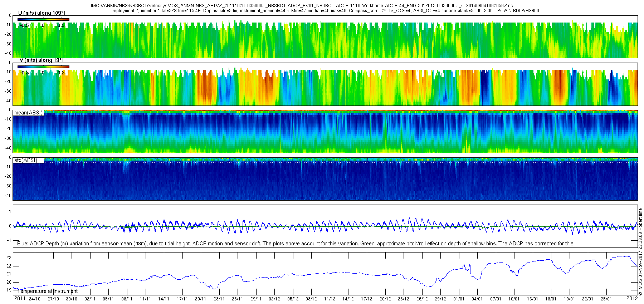Image resolution: width=644 pixels, height=304 pixels.
Task: Select the 24/10 date on time axis
Action: point(35,299)
